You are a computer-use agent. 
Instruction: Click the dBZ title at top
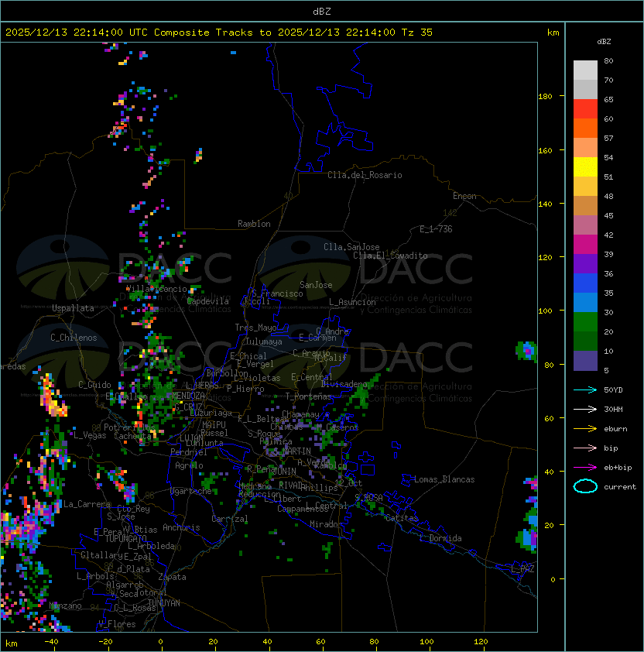tap(322, 11)
